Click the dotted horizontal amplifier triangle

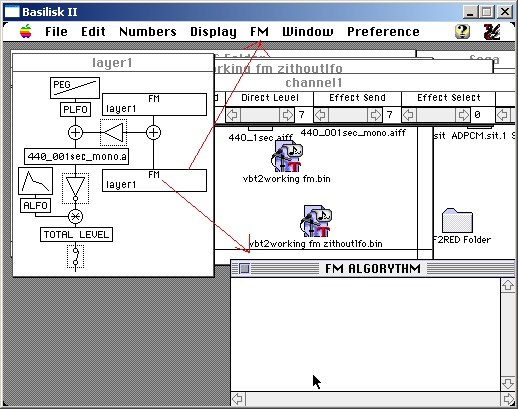pos(114,132)
